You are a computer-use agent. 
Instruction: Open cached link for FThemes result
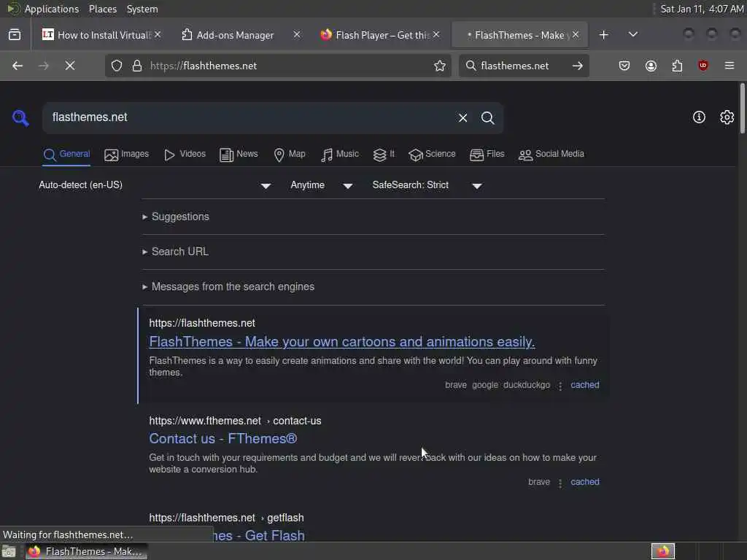[584, 482]
